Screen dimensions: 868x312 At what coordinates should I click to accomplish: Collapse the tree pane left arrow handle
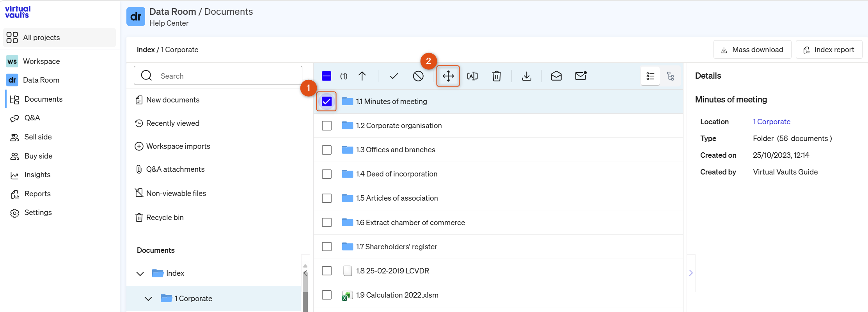pos(305,273)
